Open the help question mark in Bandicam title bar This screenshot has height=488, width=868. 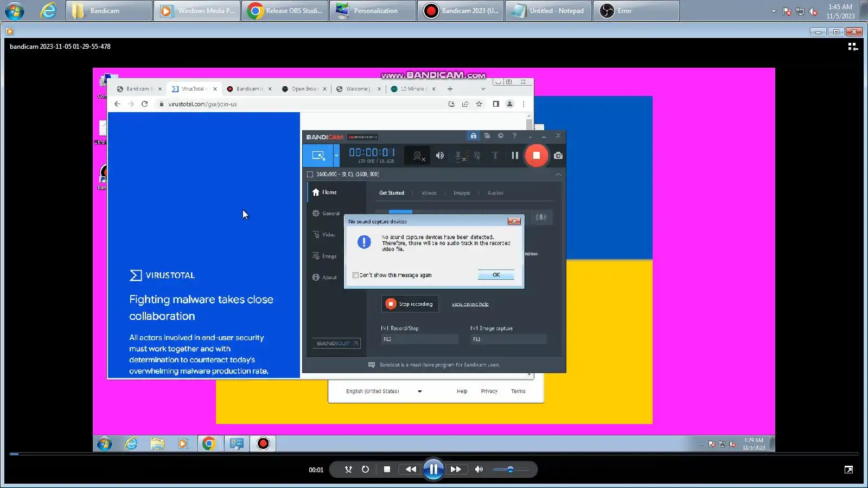click(x=514, y=136)
